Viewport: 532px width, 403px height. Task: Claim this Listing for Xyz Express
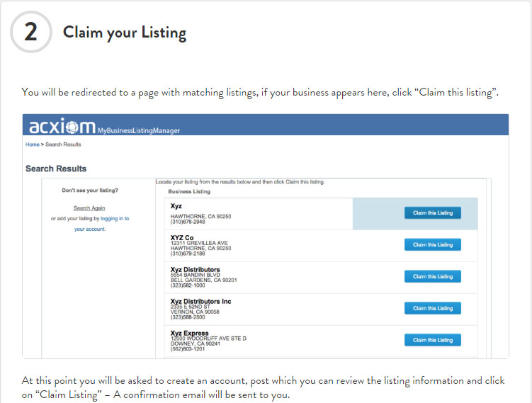pos(432,340)
